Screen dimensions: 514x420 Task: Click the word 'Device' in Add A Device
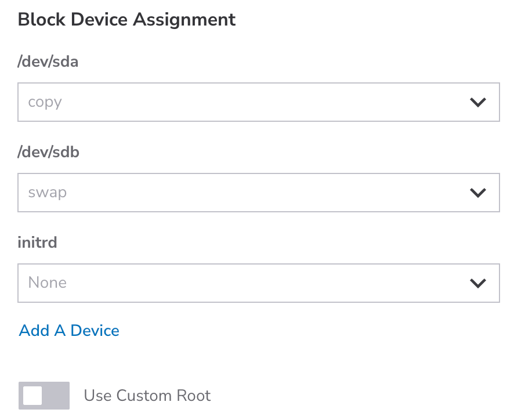95,331
